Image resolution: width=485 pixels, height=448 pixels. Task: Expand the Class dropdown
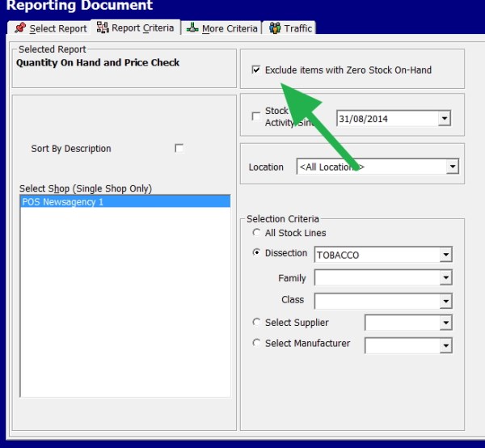[x=445, y=301]
